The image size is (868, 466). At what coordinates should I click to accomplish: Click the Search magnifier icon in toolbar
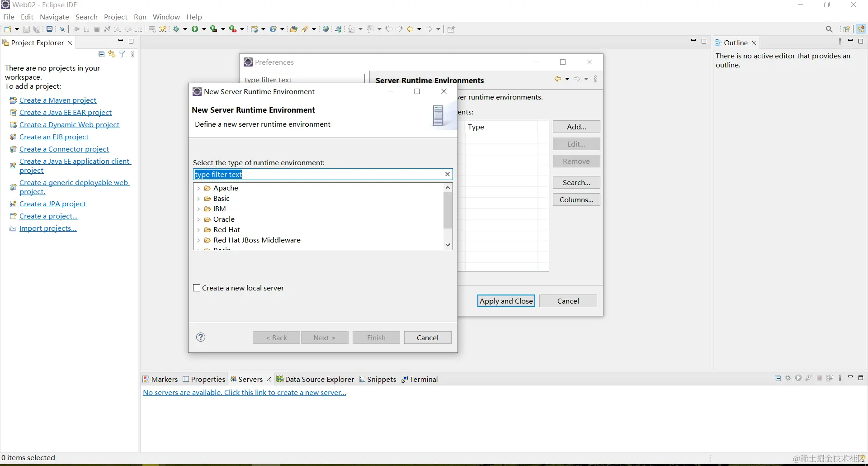pyautogui.click(x=829, y=29)
